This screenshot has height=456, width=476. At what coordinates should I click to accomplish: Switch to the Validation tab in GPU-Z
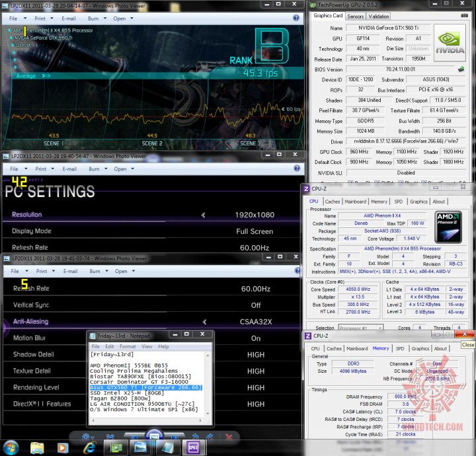(379, 17)
